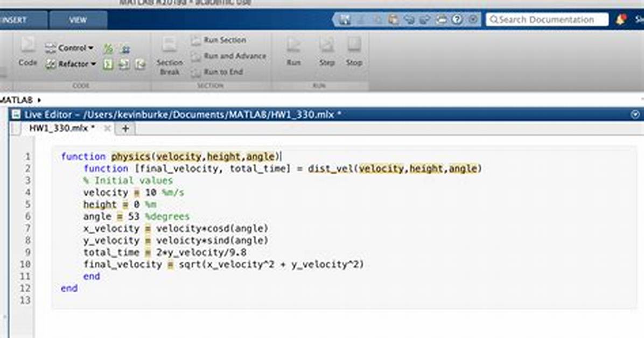Click the Redo icon in quick access toolbar
644x338 pixels.
tap(425, 19)
